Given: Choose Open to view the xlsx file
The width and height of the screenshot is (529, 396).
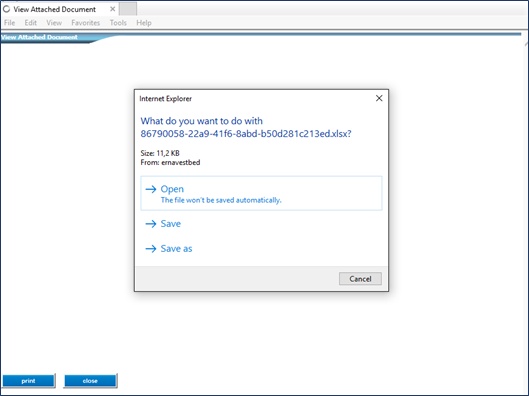Looking at the screenshot, I should (x=261, y=193).
